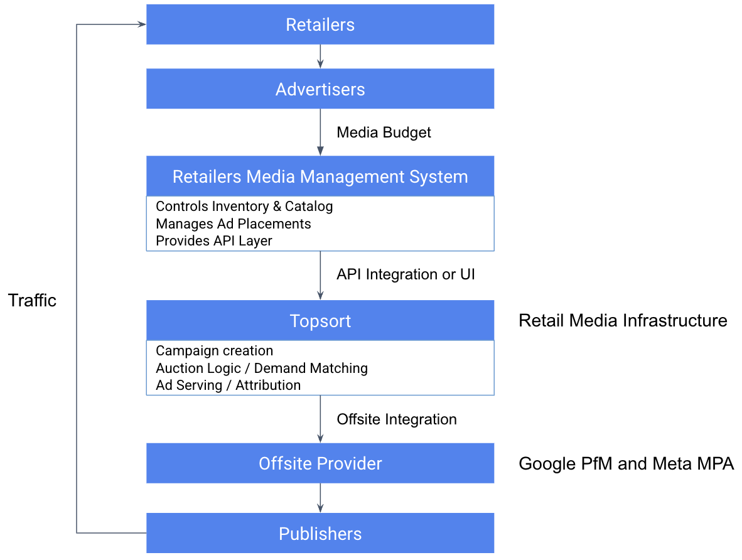Click the Retailers Media Management System header
742x560 pixels.
[320, 176]
